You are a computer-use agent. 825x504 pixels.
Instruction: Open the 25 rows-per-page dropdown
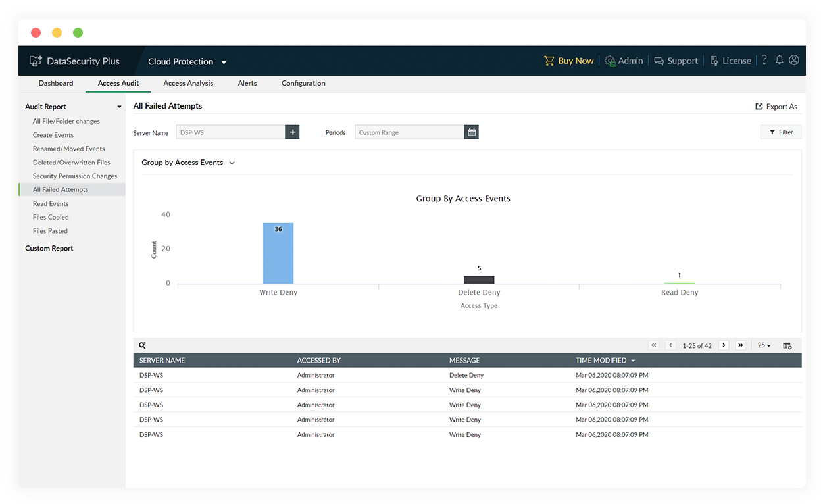(x=764, y=345)
